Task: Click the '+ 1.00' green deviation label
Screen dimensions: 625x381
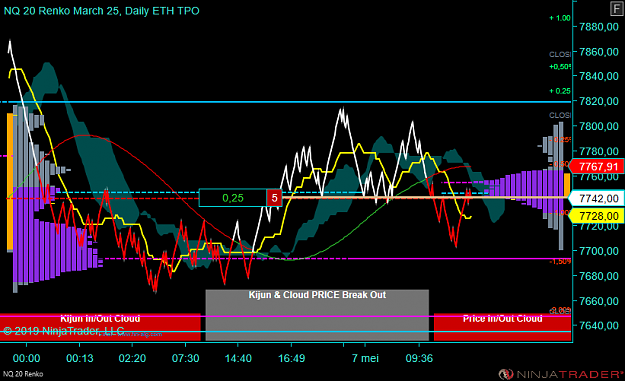Action: pos(560,18)
